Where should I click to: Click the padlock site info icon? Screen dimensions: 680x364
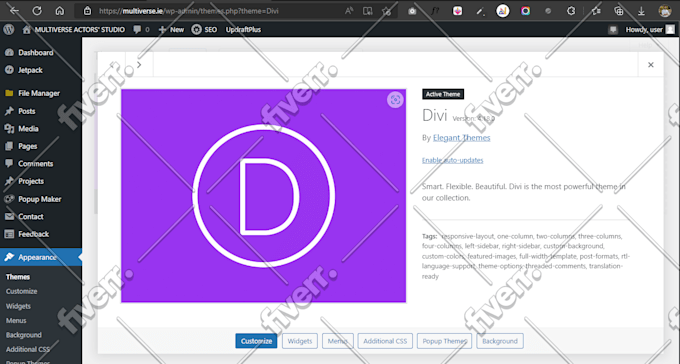87,11
